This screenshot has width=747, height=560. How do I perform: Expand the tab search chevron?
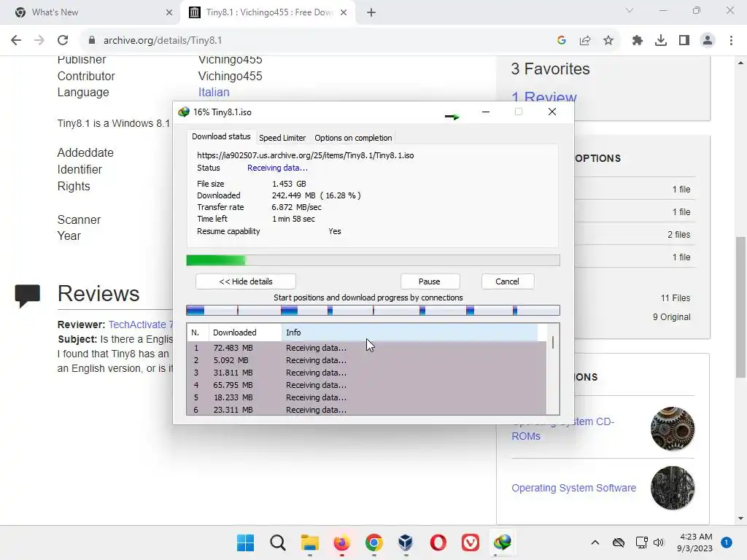pos(630,10)
